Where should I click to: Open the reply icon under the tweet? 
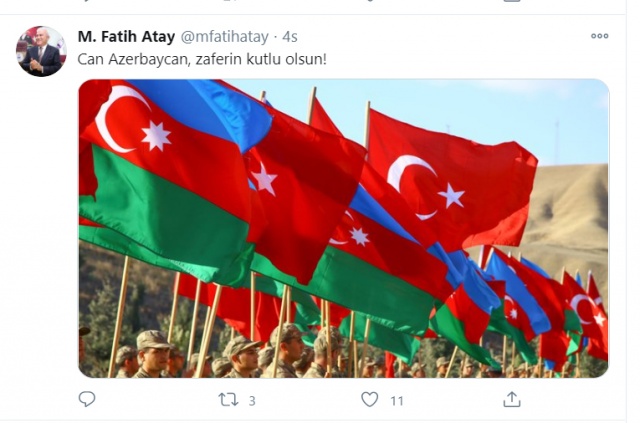[87, 399]
